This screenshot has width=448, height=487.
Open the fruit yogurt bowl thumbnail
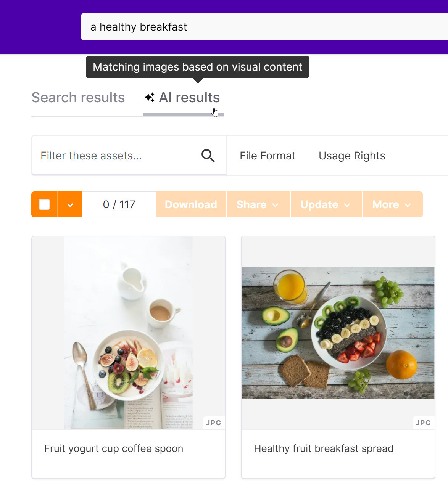(x=128, y=333)
